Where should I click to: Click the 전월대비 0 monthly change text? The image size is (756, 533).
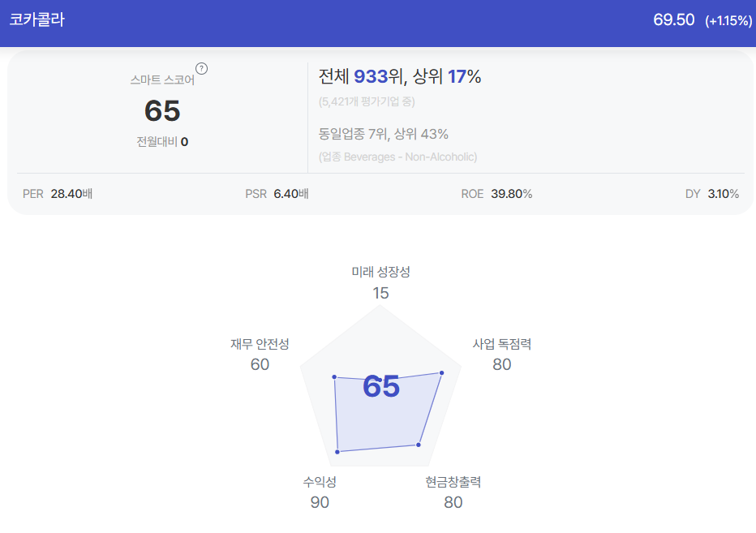tap(162, 142)
